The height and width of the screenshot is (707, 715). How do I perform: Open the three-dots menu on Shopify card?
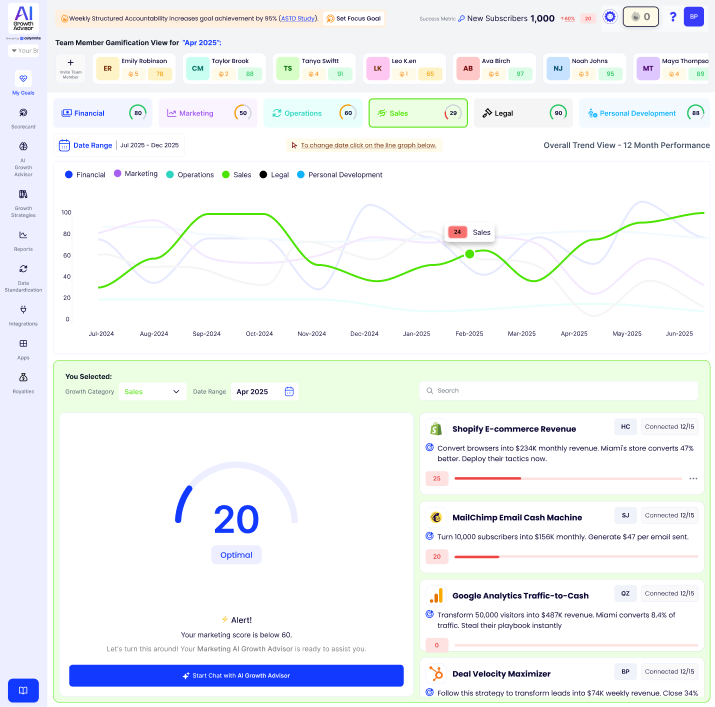693,478
